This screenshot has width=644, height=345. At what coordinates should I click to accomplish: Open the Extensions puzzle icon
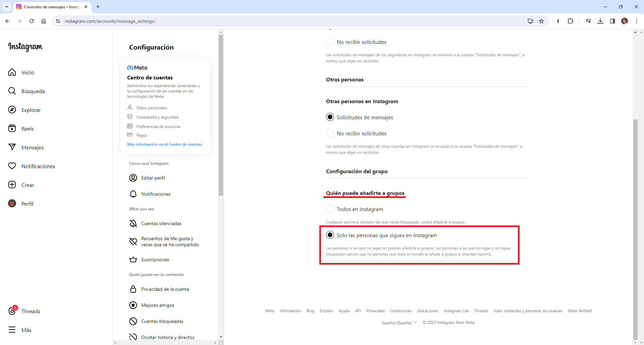[570, 21]
